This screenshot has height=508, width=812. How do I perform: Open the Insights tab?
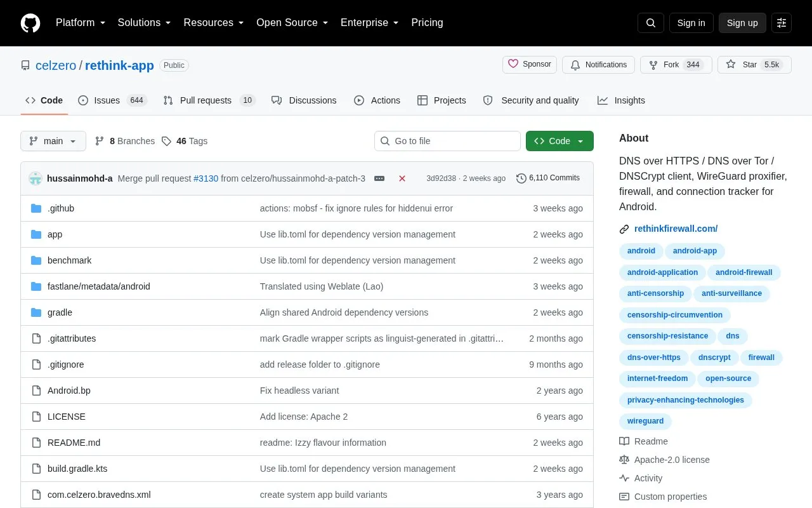coord(621,100)
